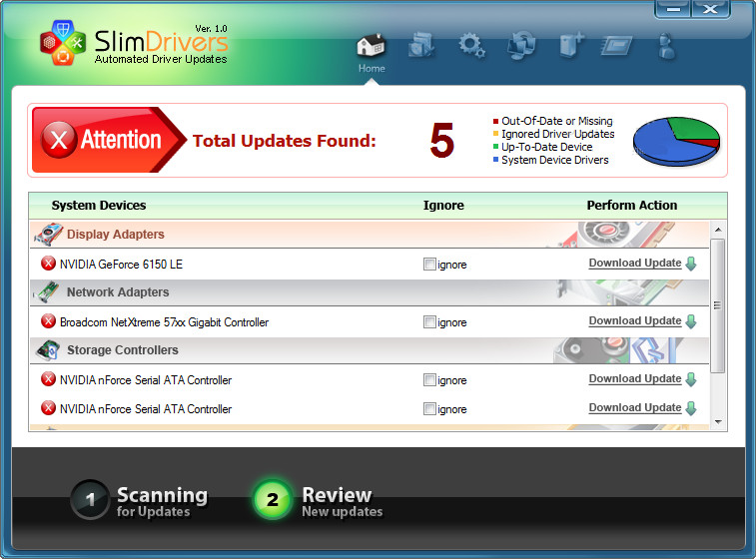This screenshot has width=756, height=559.
Task: Click the System Device Drivers legend text
Action: coord(555,160)
